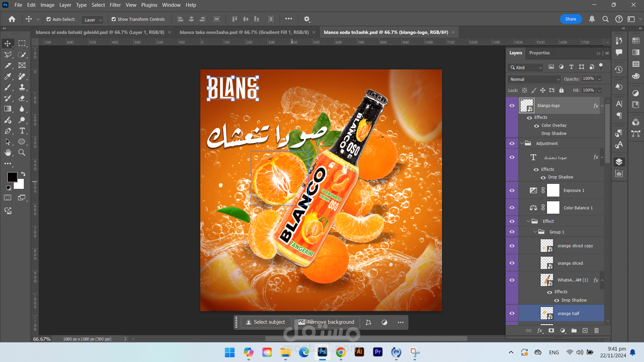Select the Ellipse shape tool

coord(22,142)
